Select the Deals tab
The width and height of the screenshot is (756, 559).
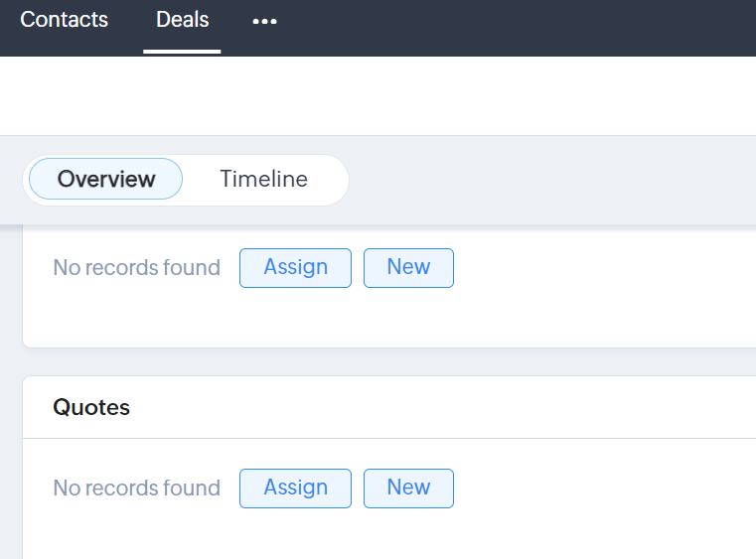[x=183, y=20]
